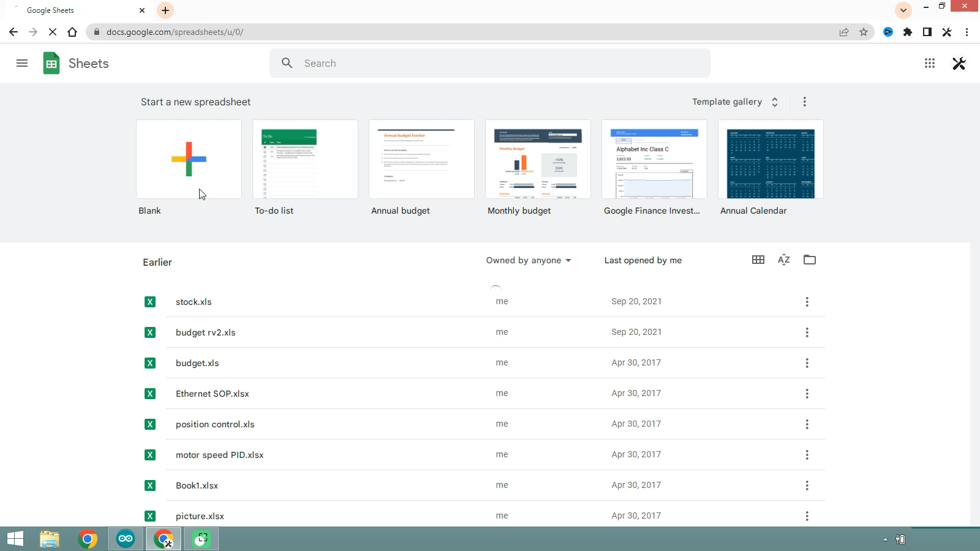This screenshot has width=980, height=551.
Task: Click the Search input field
Action: pos(490,63)
